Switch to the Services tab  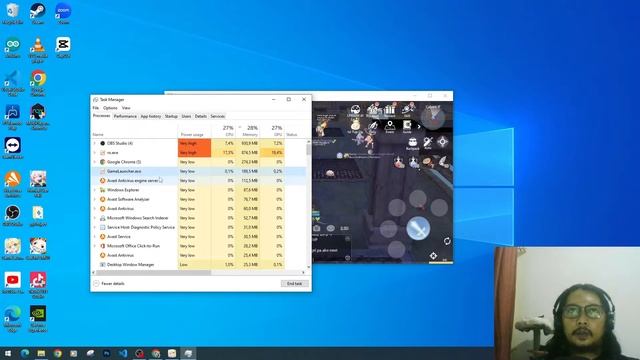[x=218, y=116]
